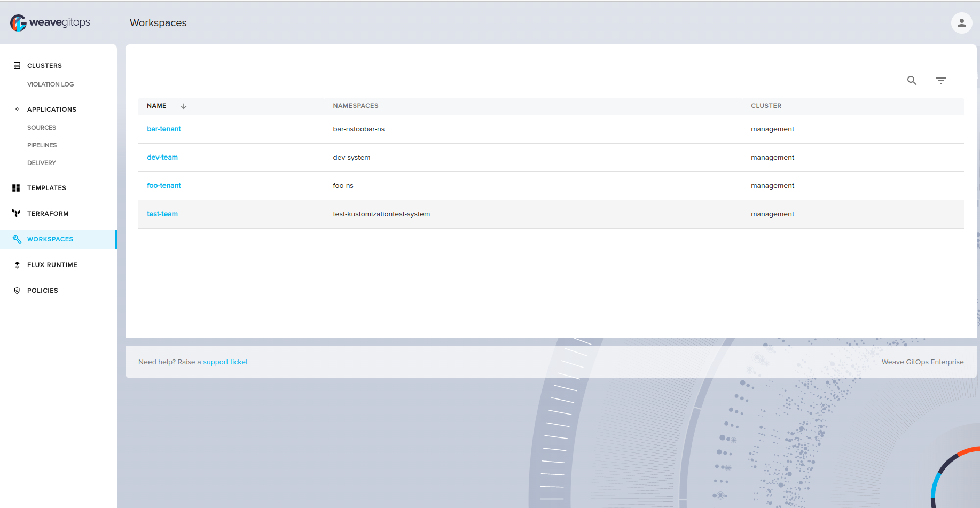Click the Terraform sidebar icon
The height and width of the screenshot is (508, 980).
[16, 213]
